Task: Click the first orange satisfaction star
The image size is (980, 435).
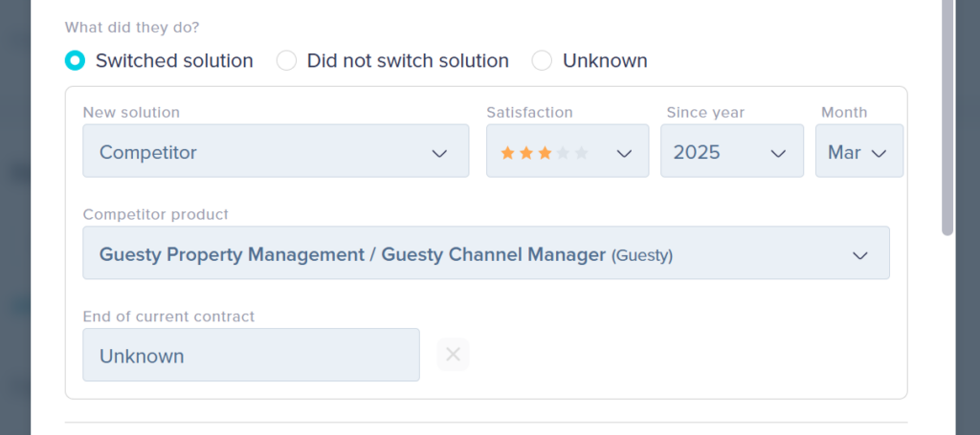Action: click(x=507, y=153)
